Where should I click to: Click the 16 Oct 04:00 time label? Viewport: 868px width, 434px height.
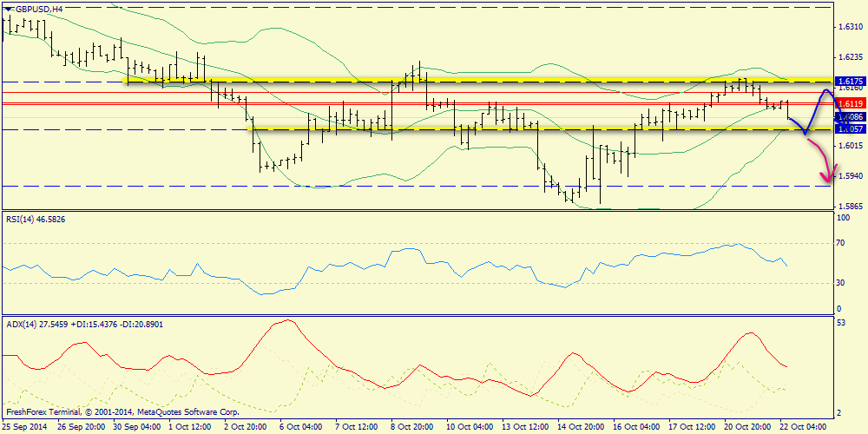pos(635,428)
